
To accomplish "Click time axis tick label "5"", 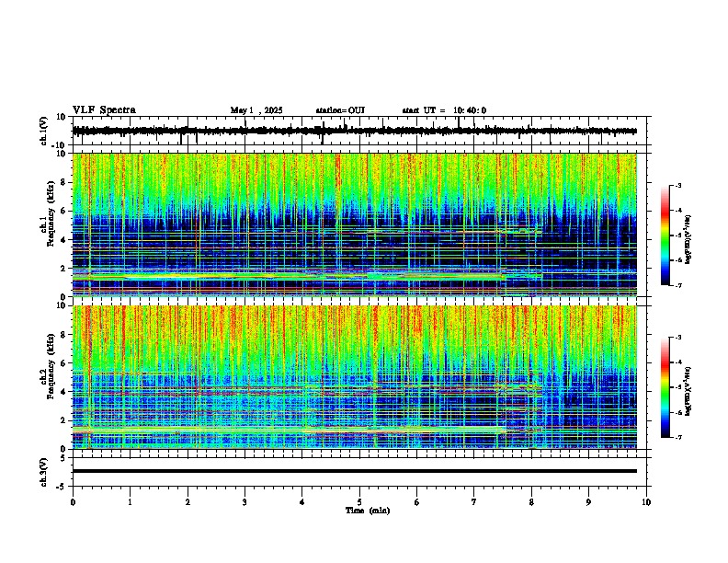I will [x=359, y=502].
